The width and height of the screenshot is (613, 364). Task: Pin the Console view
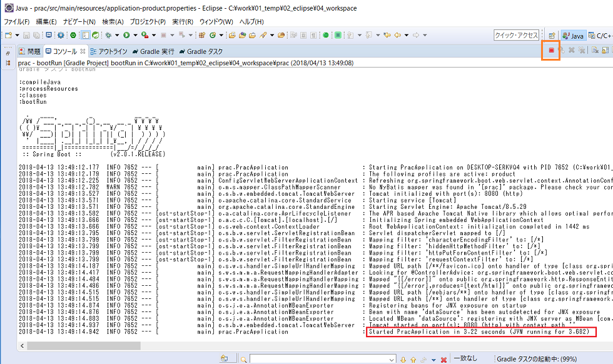click(611, 51)
